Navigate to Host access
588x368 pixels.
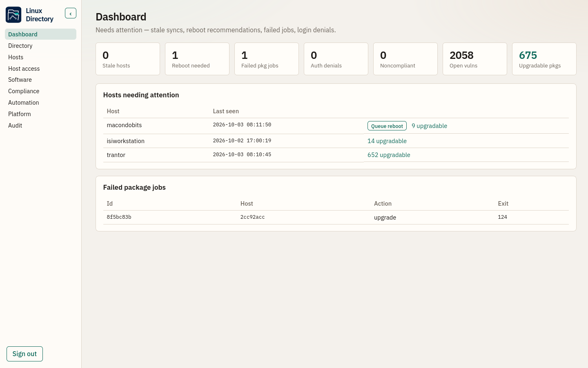pyautogui.click(x=40, y=69)
